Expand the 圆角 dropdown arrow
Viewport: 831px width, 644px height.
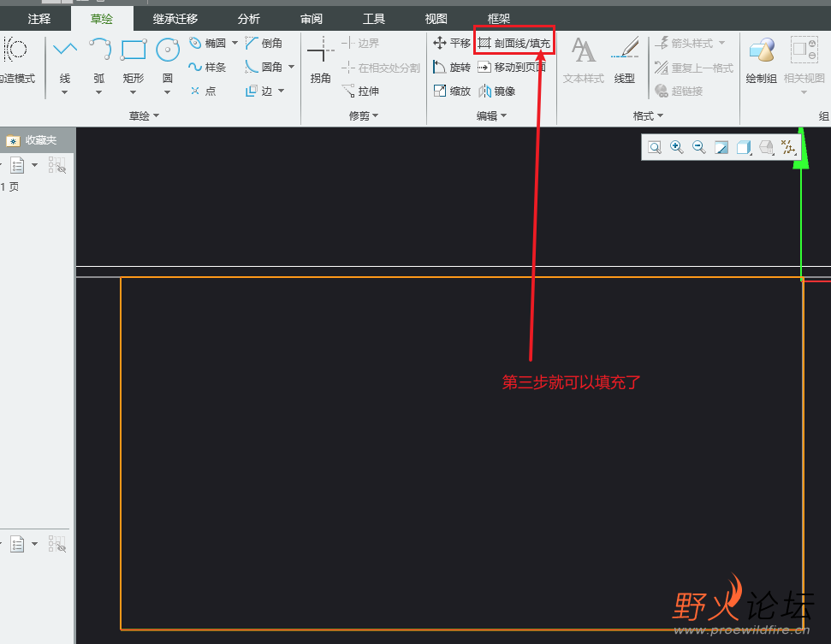[292, 67]
